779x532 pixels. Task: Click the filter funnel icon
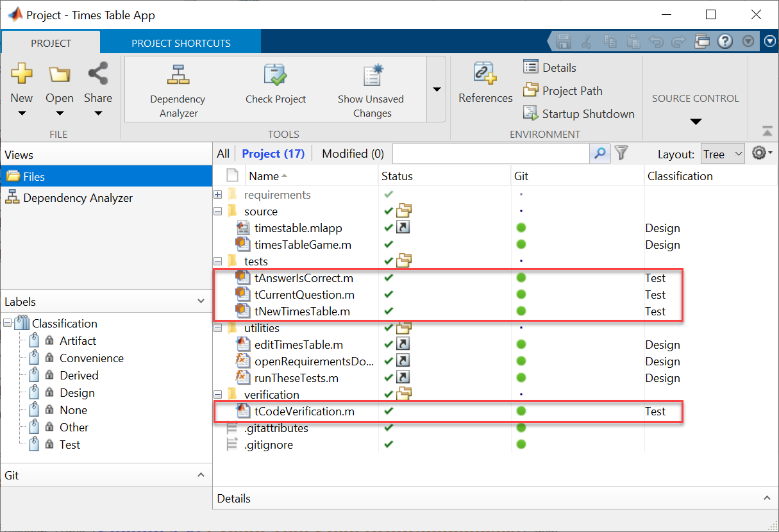(x=621, y=153)
